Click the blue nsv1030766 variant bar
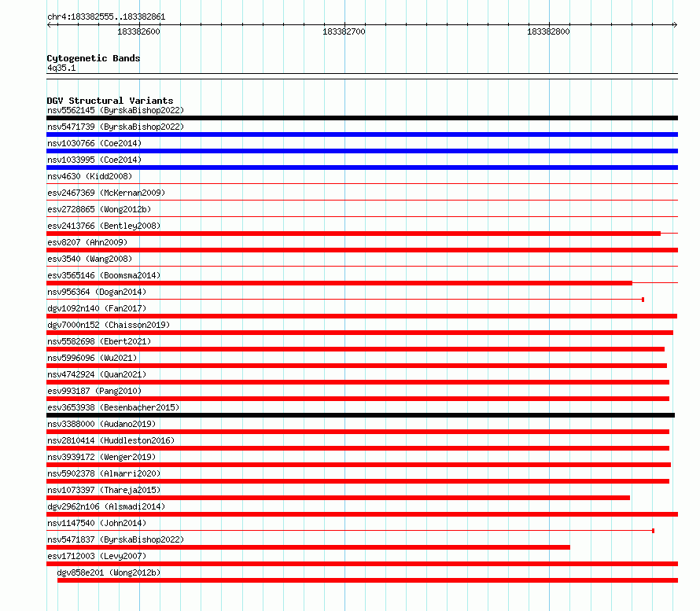This screenshot has width=700, height=611. click(x=362, y=151)
